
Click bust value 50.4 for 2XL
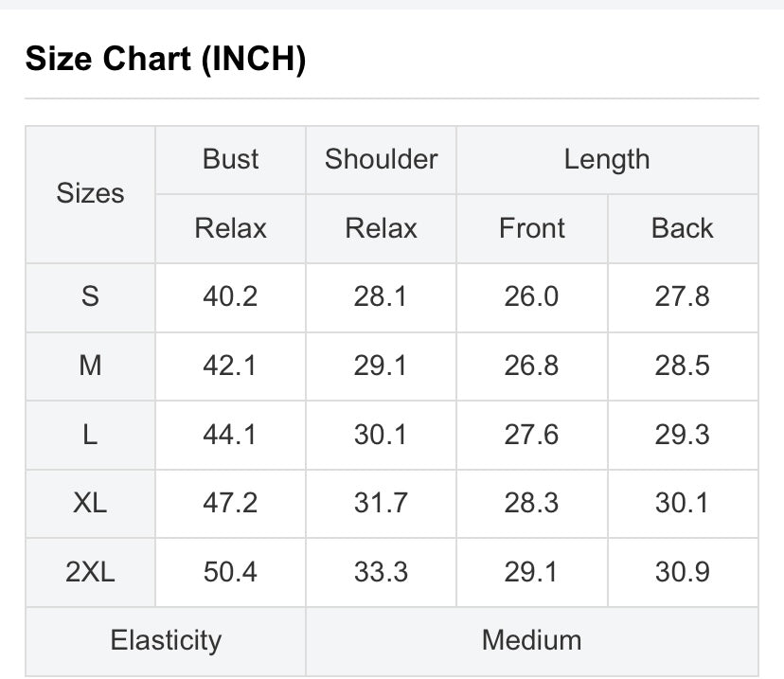coord(230,572)
